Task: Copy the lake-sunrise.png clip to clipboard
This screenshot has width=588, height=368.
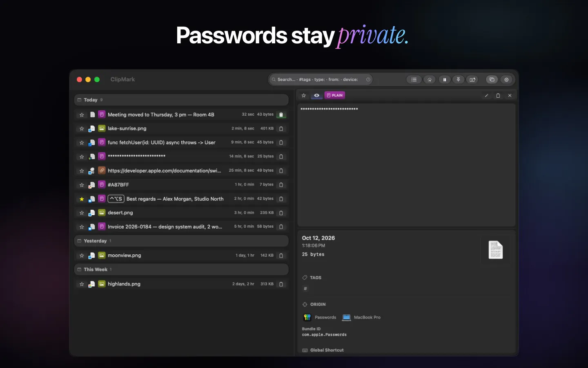Action: click(x=281, y=129)
